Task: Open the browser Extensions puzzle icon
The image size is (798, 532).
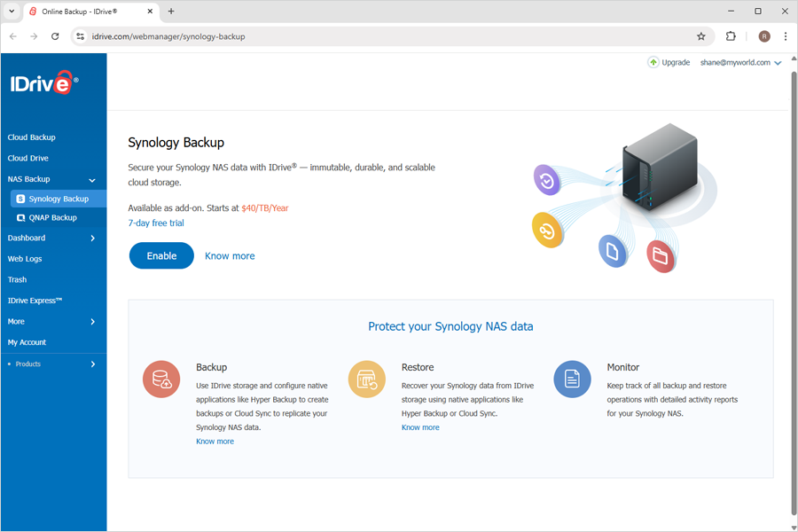Action: [x=731, y=36]
